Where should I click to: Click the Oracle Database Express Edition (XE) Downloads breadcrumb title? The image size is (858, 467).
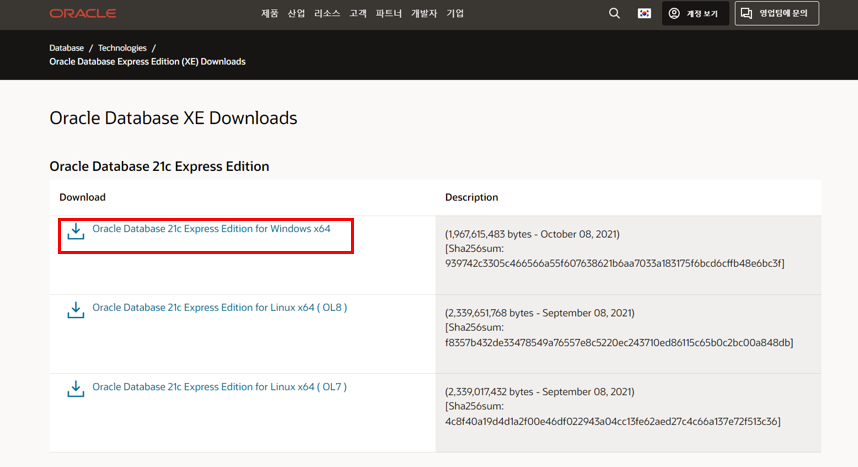[147, 62]
